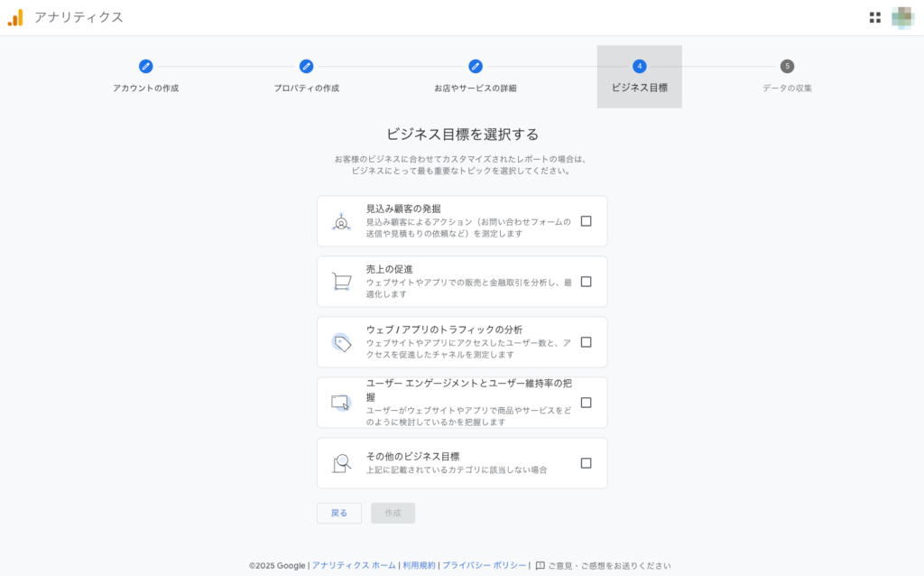The width and height of the screenshot is (924, 576).
Task: Click the pencil icon on お店やサービスの詳細 step
Action: pos(476,67)
